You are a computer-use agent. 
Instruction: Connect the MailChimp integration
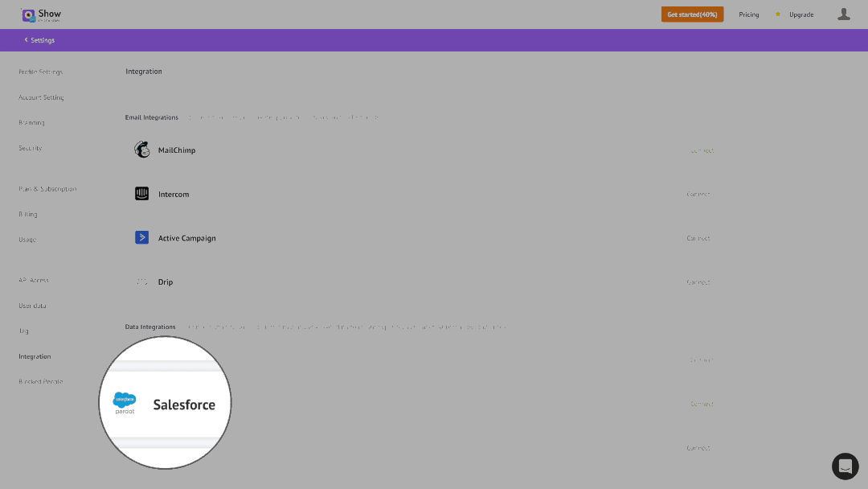(702, 150)
